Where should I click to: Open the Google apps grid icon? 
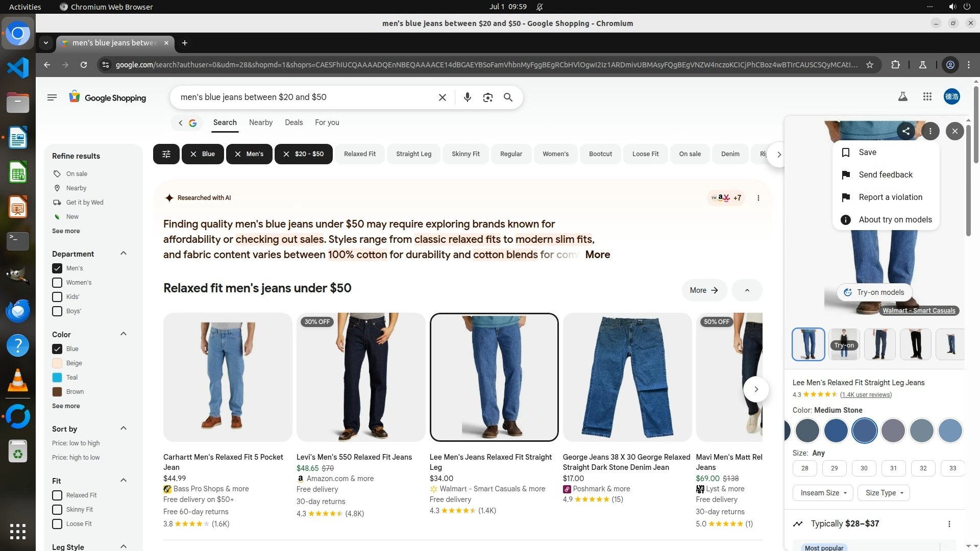[927, 96]
